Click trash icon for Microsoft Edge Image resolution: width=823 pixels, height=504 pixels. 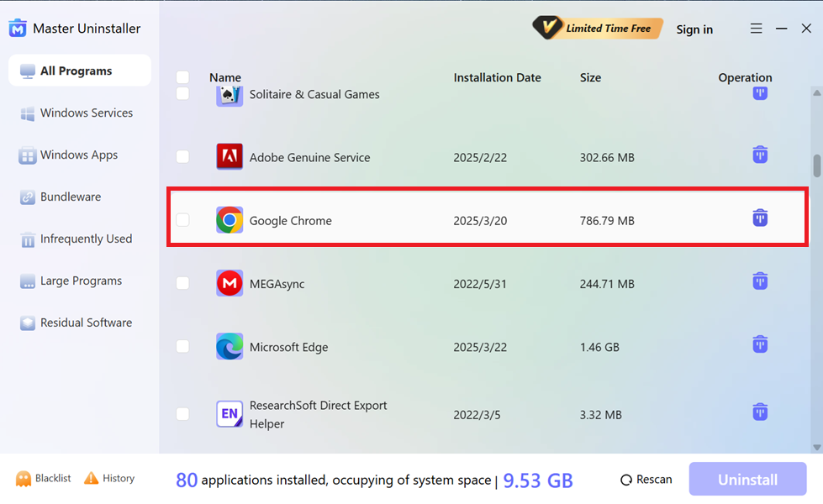click(760, 344)
